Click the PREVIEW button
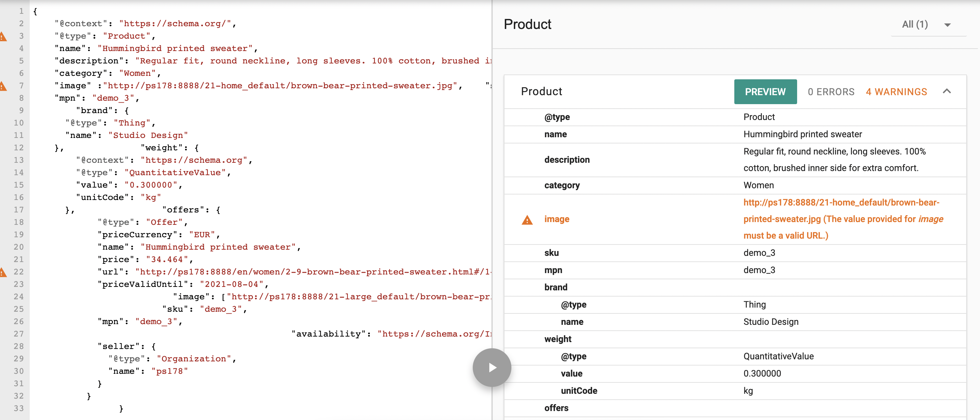This screenshot has height=420, width=980. [765, 92]
